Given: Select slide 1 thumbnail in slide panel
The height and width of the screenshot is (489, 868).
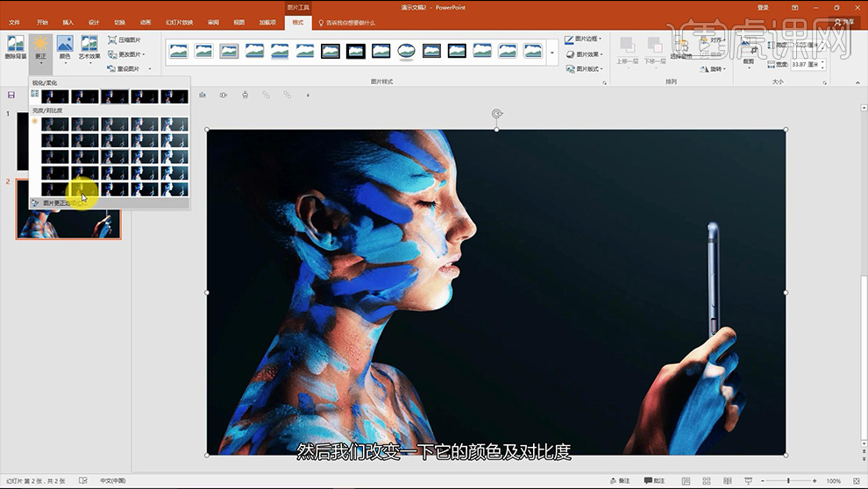Looking at the screenshot, I should click(22, 141).
